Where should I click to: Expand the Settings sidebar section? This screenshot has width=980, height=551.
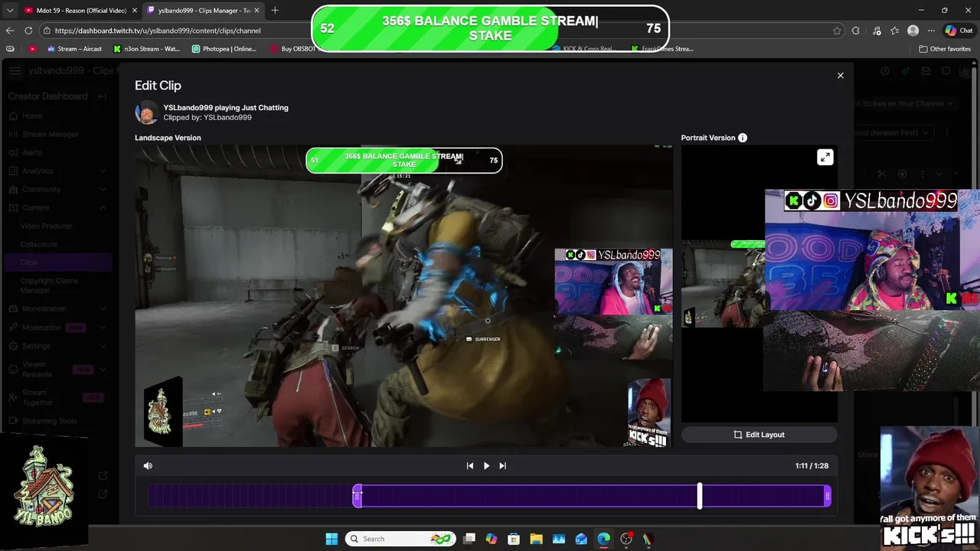tap(57, 346)
